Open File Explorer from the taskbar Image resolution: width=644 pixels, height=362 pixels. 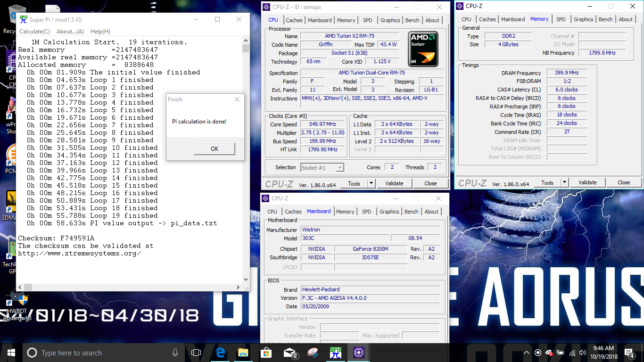click(243, 353)
